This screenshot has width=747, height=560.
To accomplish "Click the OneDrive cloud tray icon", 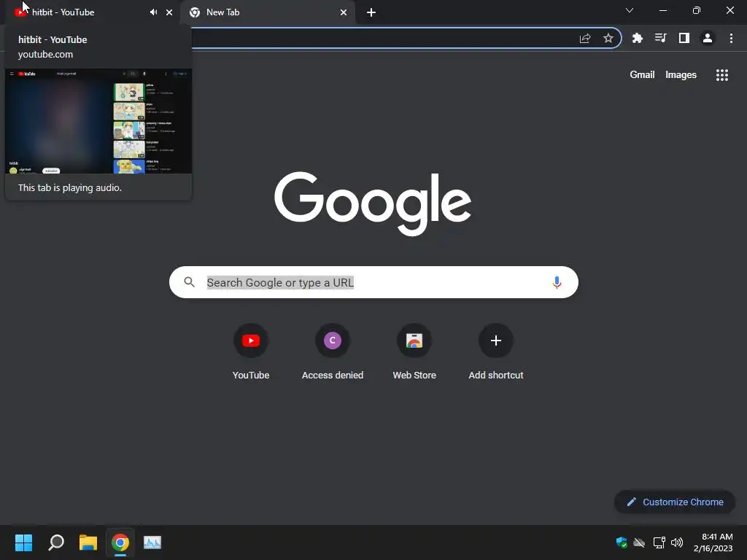I will coord(639,542).
